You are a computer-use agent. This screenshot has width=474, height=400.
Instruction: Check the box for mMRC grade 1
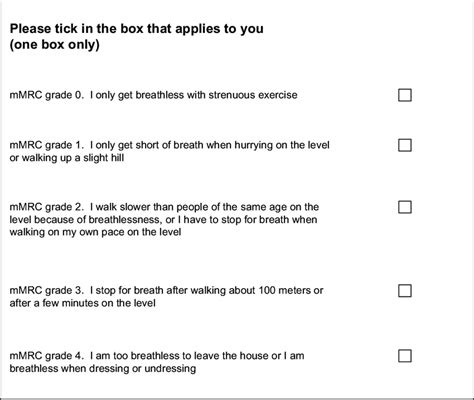[405, 145]
